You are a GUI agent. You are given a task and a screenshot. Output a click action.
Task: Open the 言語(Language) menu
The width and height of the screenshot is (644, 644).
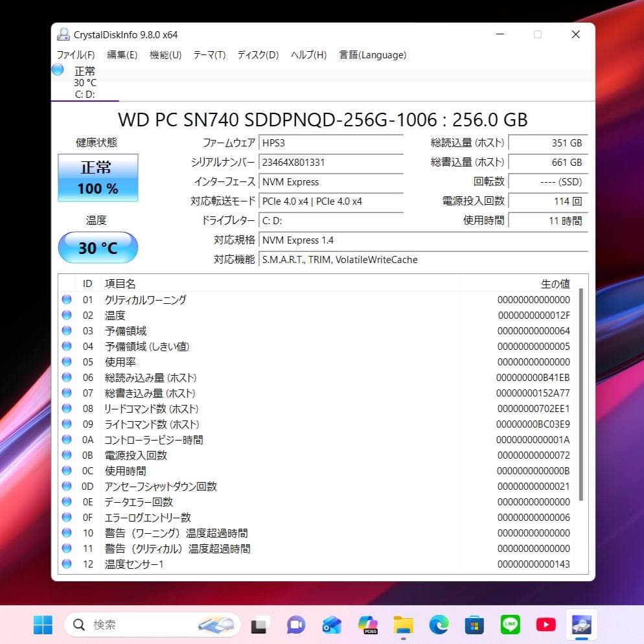click(372, 55)
